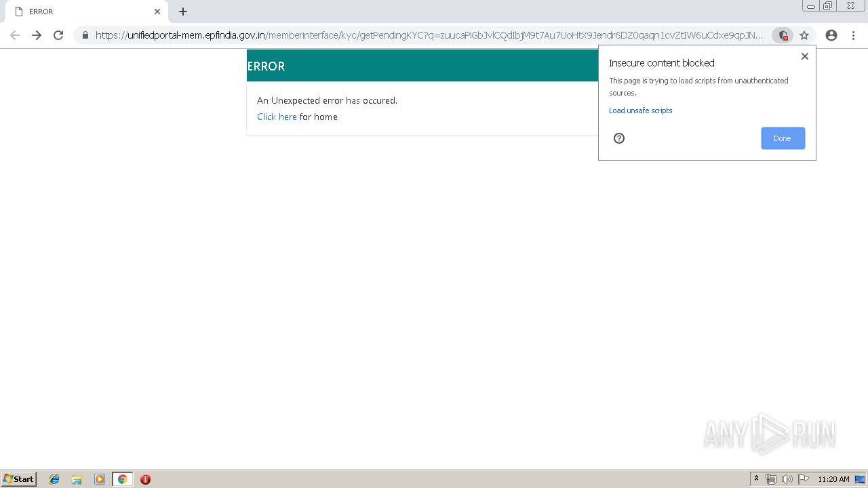This screenshot has height=488, width=868.
Task: Go forward to the next page
Action: 37,35
